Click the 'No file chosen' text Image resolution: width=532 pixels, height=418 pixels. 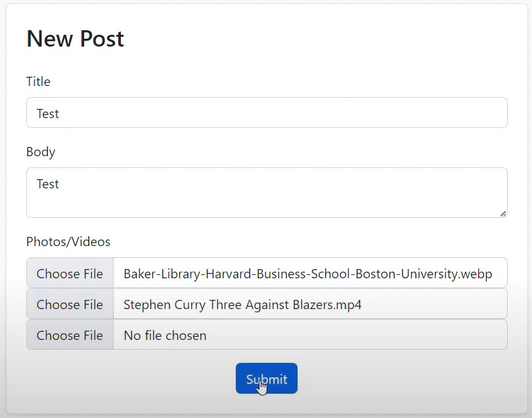(x=165, y=335)
